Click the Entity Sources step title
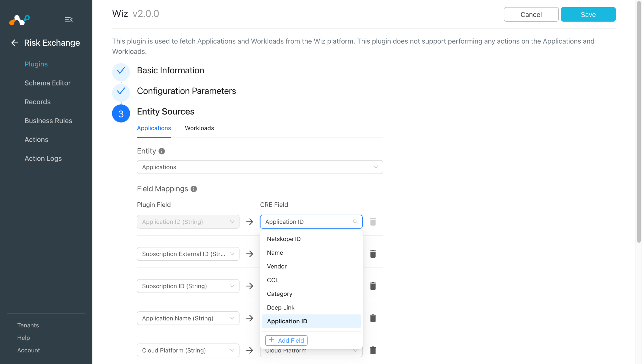This screenshot has width=642, height=364. (x=166, y=112)
